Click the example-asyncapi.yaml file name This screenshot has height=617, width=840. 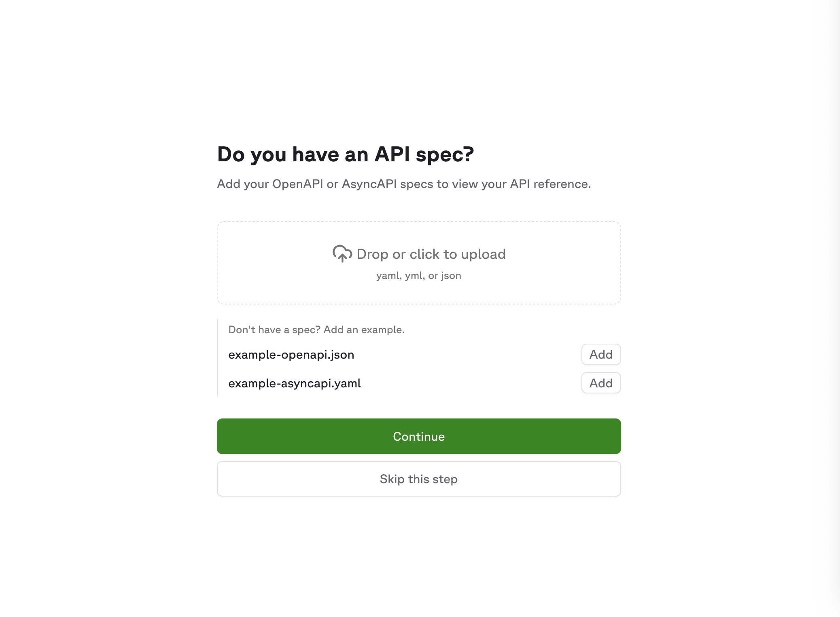pyautogui.click(x=294, y=383)
